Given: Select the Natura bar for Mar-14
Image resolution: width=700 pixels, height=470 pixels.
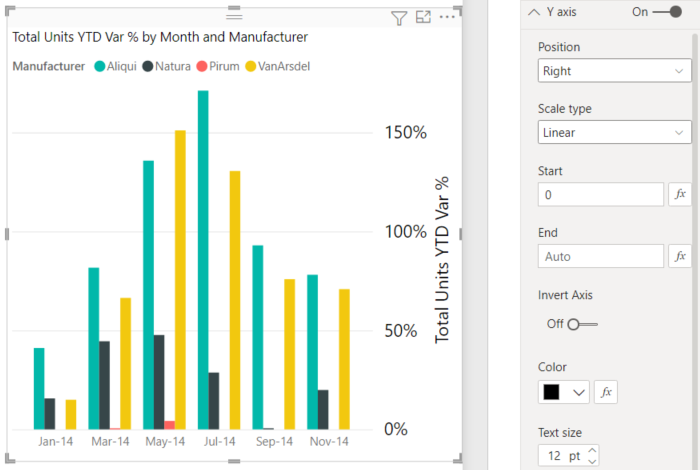Looking at the screenshot, I should (104, 385).
